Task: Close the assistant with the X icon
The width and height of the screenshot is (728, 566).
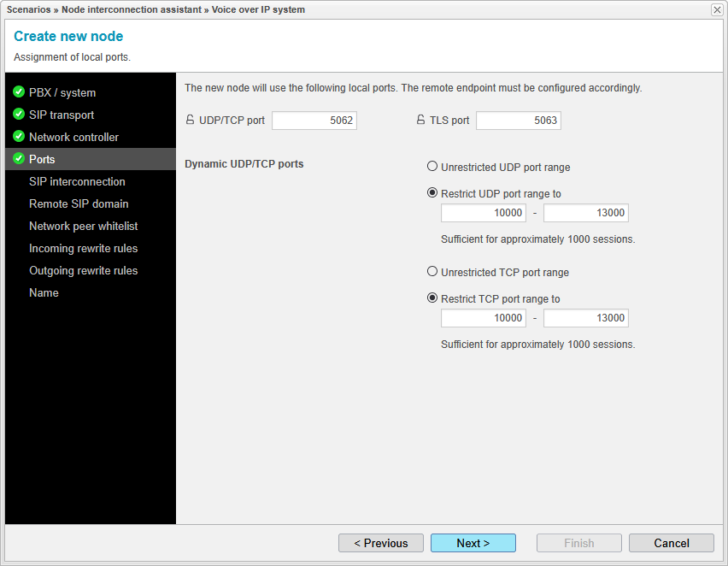Action: point(716,9)
